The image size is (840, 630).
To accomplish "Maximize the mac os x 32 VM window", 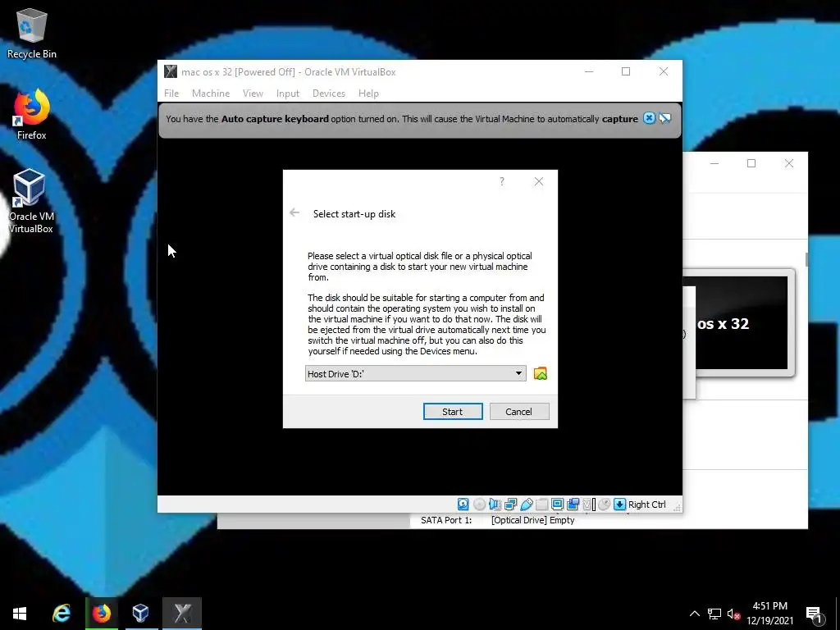I will [x=626, y=71].
